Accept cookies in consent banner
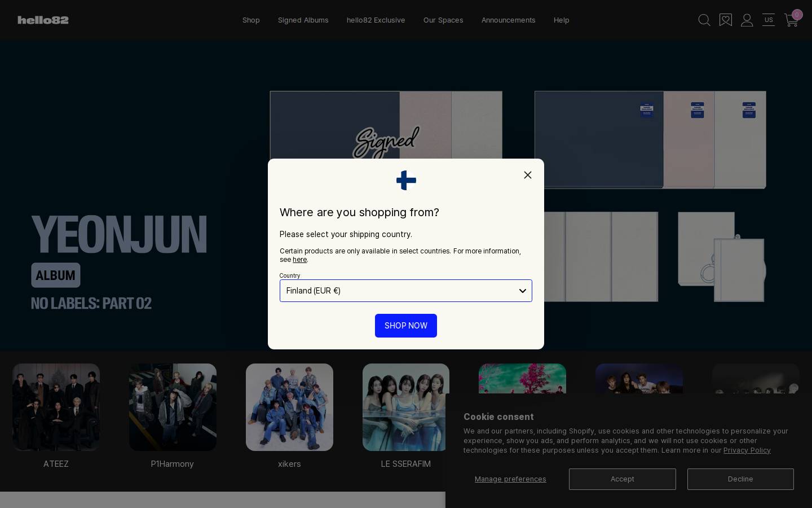The image size is (812, 508). tap(623, 479)
